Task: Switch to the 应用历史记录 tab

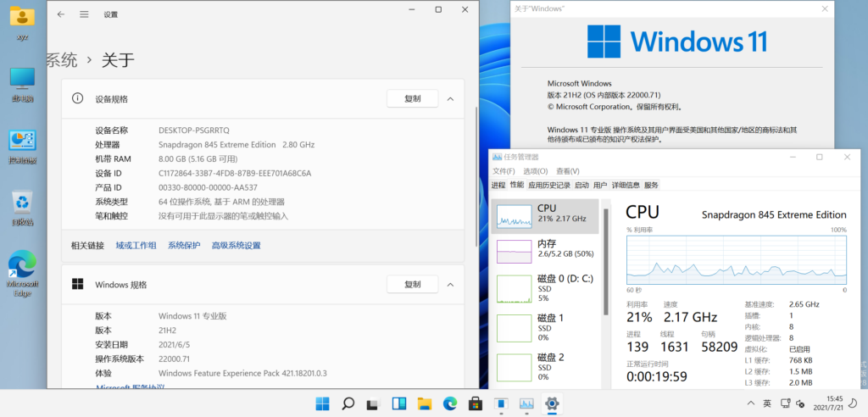Action: coord(548,185)
